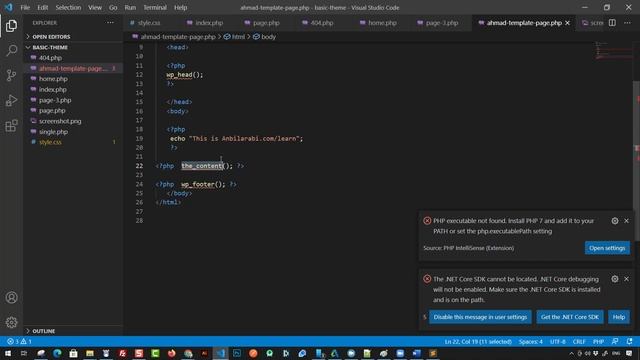Image resolution: width=640 pixels, height=360 pixels.
Task: Open Manage gear icon in activity bar
Action: click(x=11, y=322)
